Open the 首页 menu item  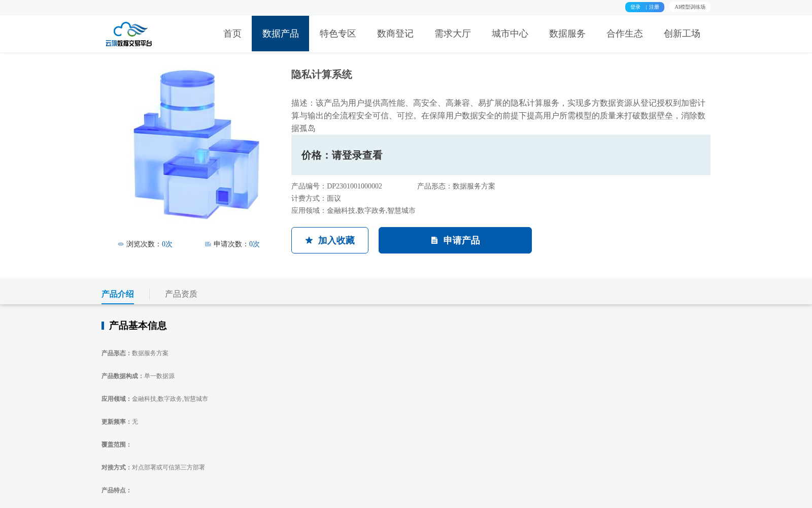[232, 34]
